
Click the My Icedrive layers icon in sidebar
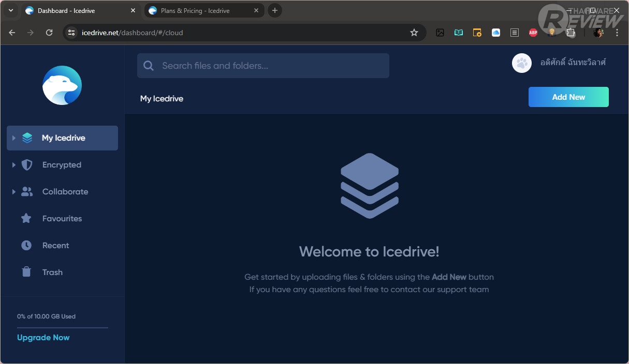click(27, 138)
